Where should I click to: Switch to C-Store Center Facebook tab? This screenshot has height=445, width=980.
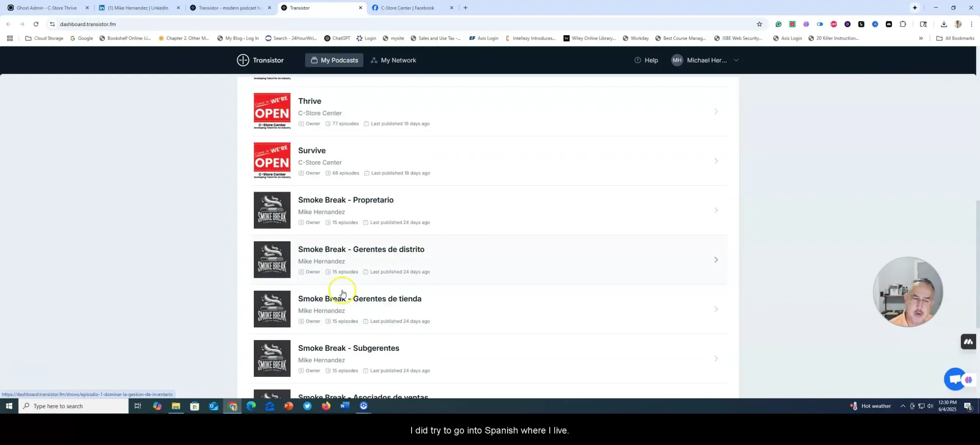click(413, 8)
